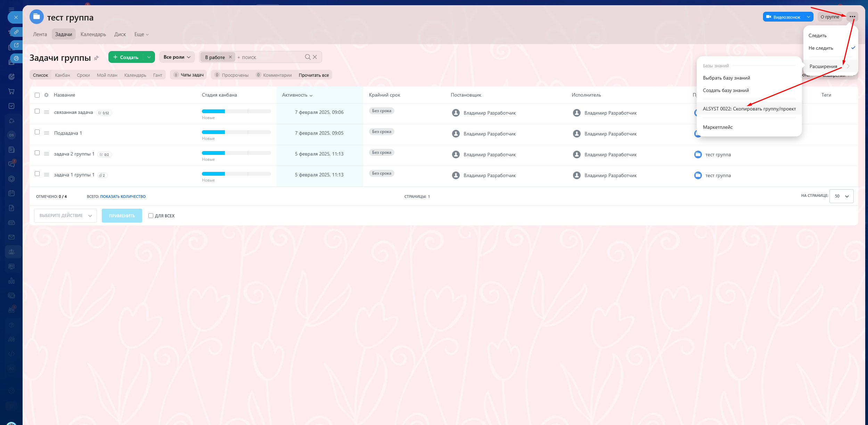Screen dimensions: 868x425
Task: Open the 'Все роли' dropdown
Action: [177, 57]
